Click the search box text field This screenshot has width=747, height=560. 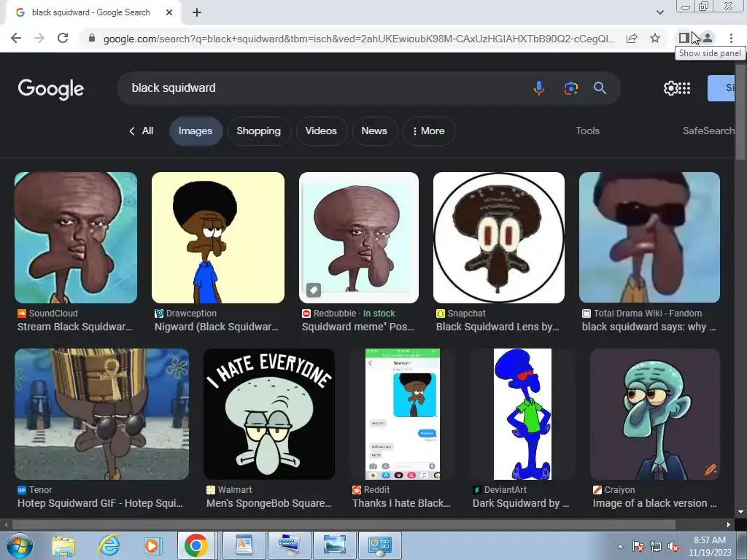[324, 88]
